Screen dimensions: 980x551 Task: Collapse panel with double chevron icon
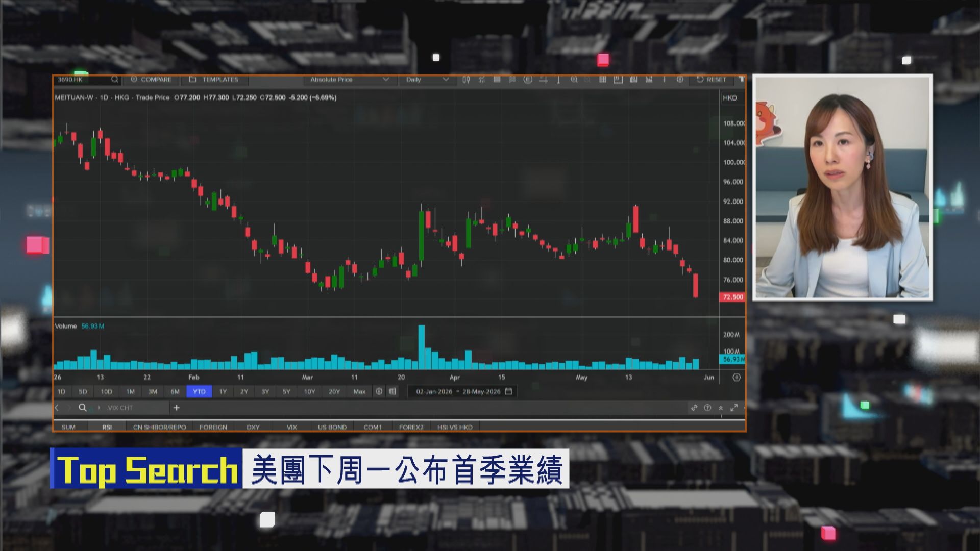721,408
